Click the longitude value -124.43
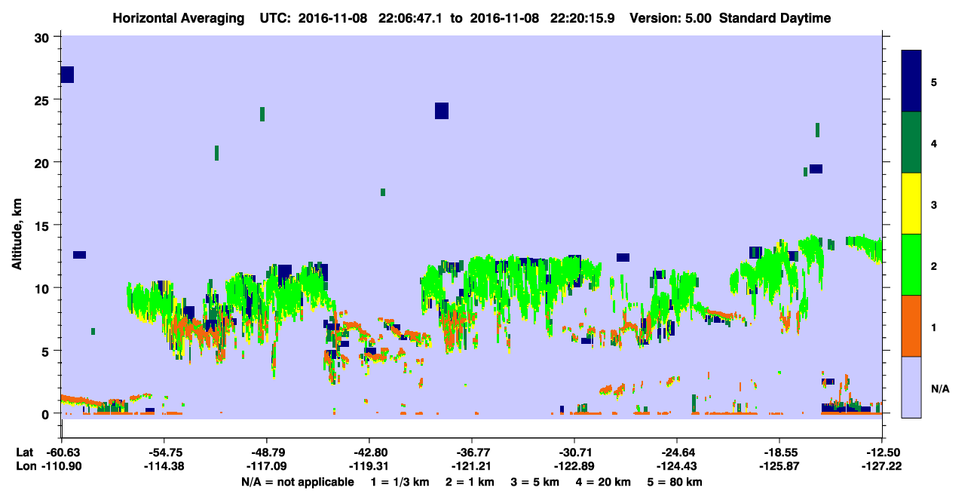980x503 pixels. 677,467
